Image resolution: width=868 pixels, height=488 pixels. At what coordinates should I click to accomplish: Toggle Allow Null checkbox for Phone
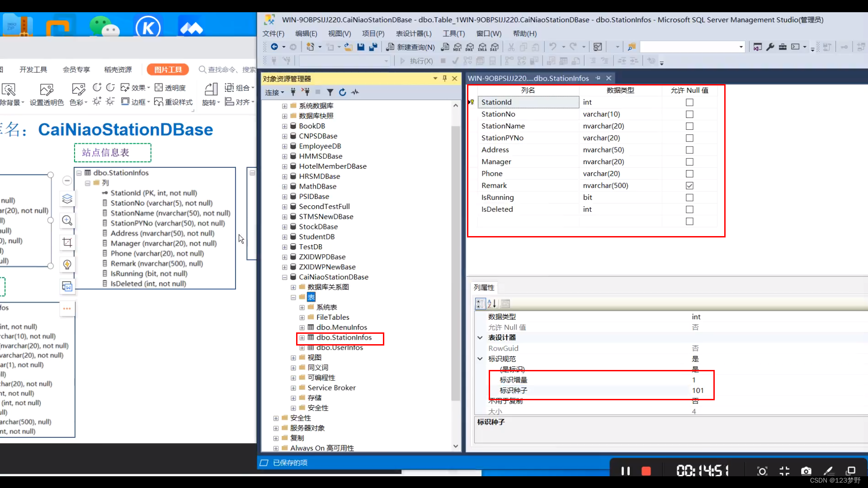tap(689, 174)
